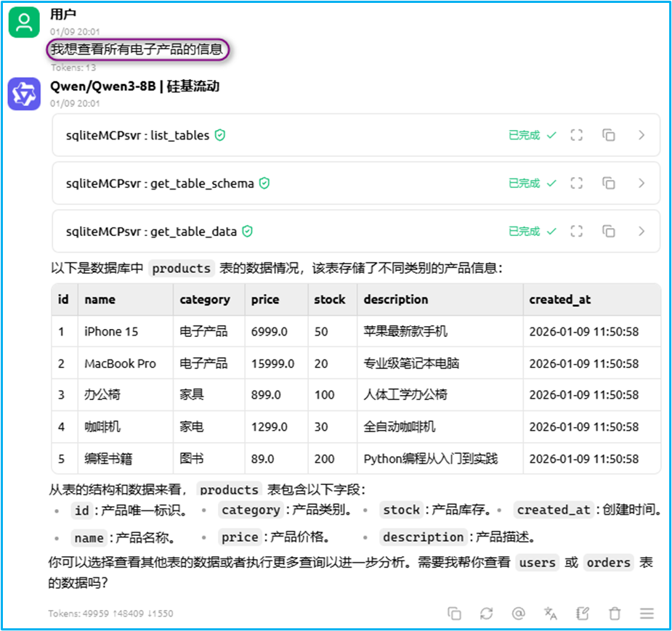Click the green user avatar icon
This screenshot has height=631, width=672.
(24, 23)
